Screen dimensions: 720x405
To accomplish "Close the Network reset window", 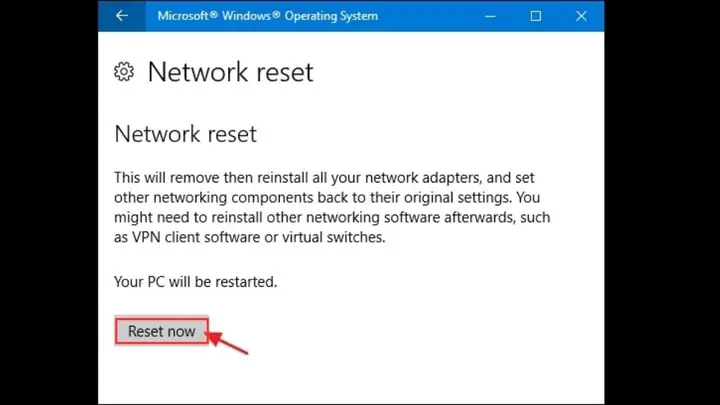I will pos(581,16).
